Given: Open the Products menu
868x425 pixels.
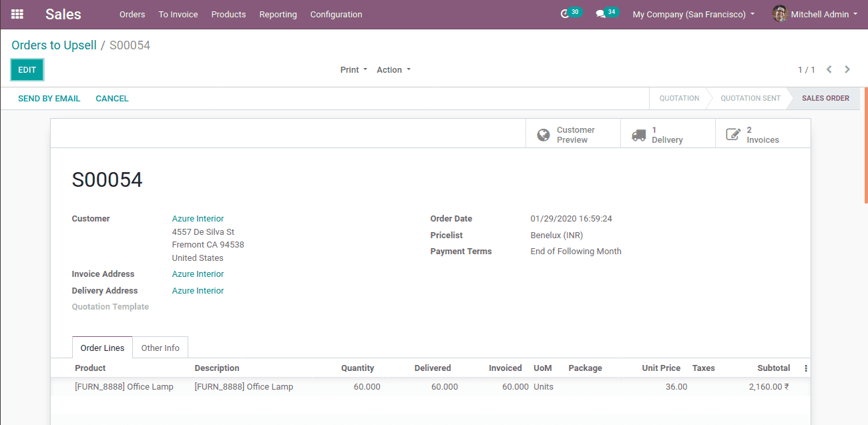Looking at the screenshot, I should (228, 14).
